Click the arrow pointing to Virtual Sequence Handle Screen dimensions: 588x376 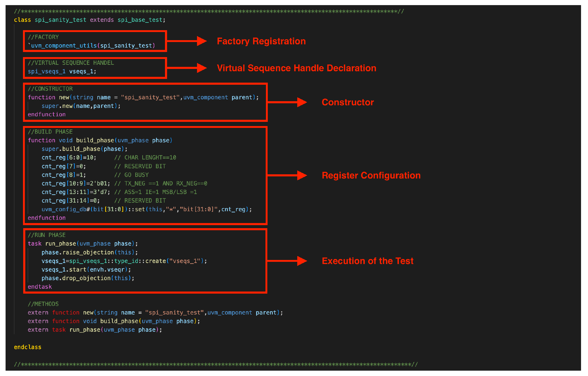tap(187, 68)
